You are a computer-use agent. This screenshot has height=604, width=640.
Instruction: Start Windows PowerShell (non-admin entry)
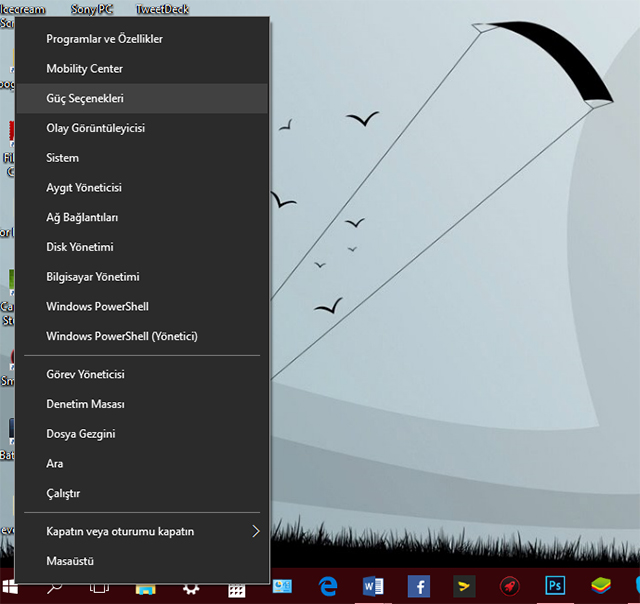[142, 307]
